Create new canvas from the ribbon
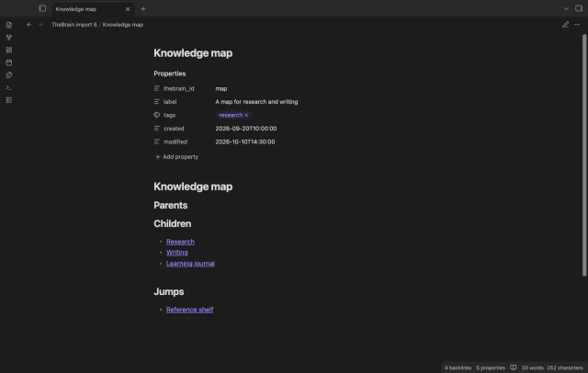588x373 pixels. click(x=9, y=50)
